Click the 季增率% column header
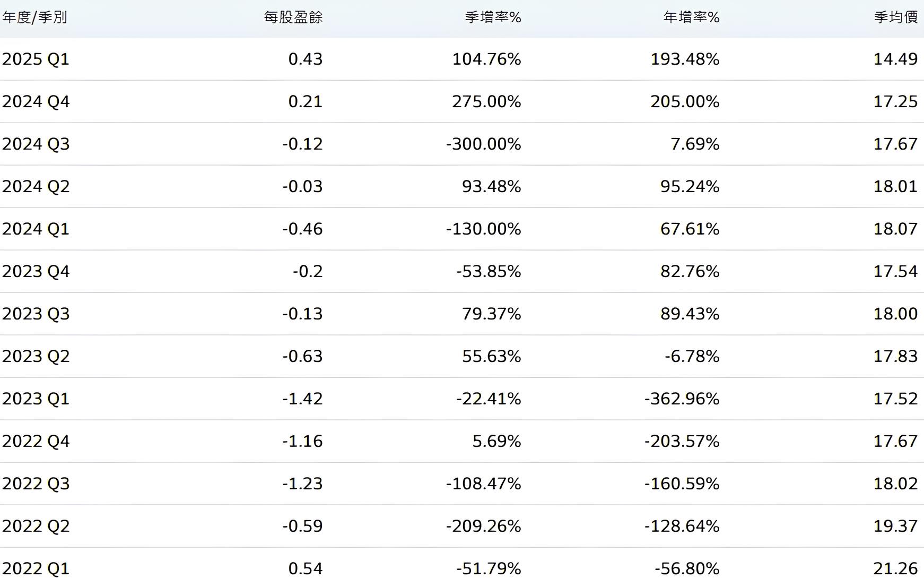The image size is (924, 587). point(493,18)
